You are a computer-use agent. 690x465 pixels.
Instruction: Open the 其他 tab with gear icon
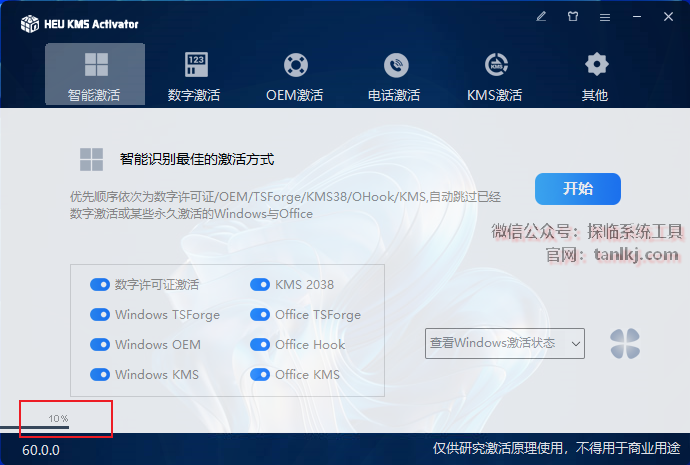click(595, 77)
